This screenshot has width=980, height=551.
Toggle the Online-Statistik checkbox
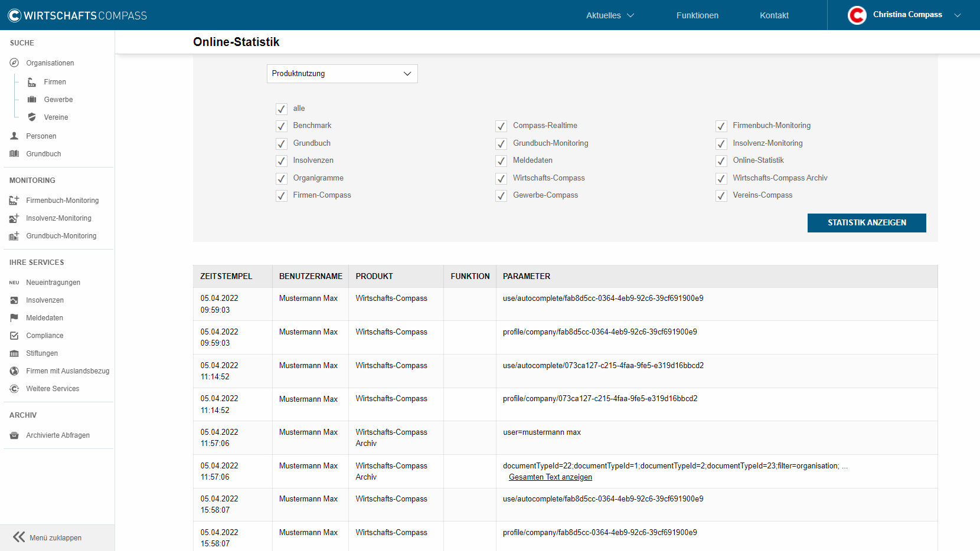(x=721, y=161)
